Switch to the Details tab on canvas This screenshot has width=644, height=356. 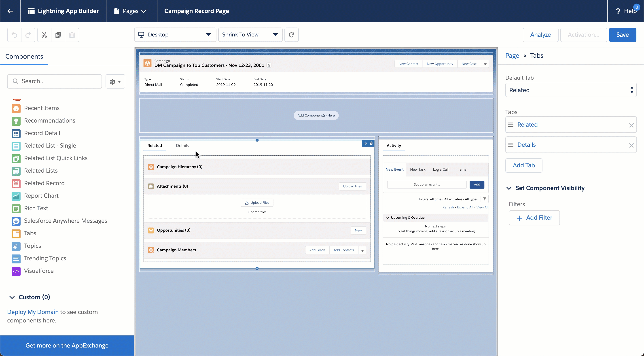click(x=182, y=146)
